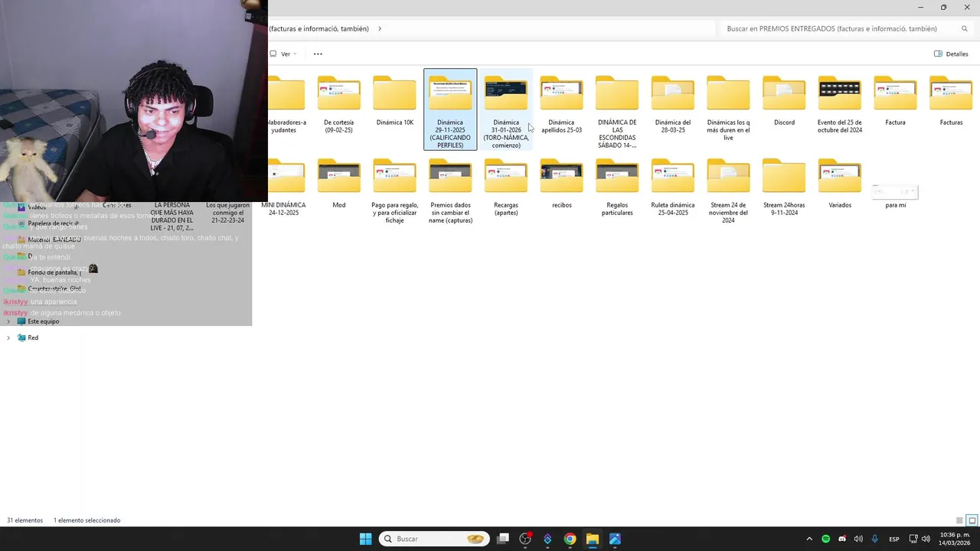
Task: Select the 'recibos' folder
Action: click(561, 184)
